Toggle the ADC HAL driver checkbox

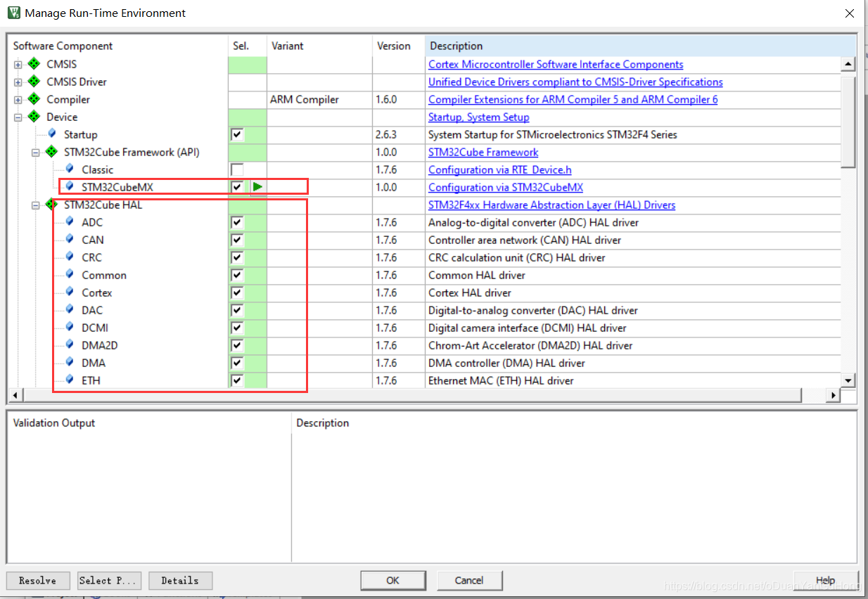click(x=237, y=222)
